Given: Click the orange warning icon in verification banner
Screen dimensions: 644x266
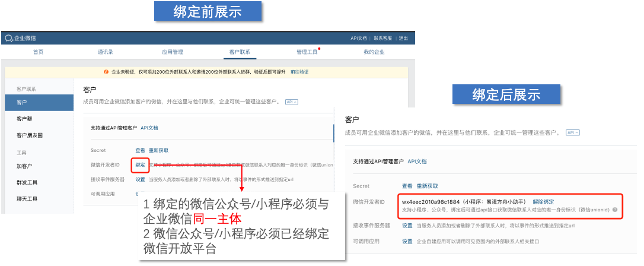Looking at the screenshot, I should click(x=106, y=72).
